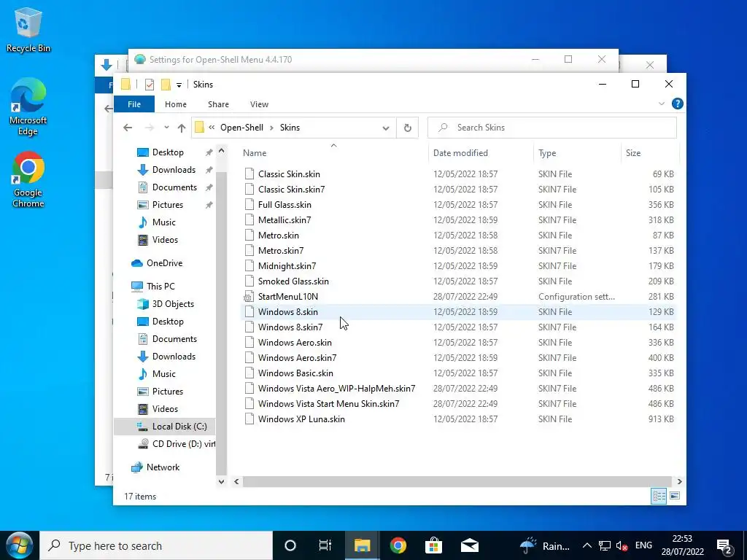Open the Customize Quick Access Toolbar dropdown
The image size is (747, 560).
179,85
